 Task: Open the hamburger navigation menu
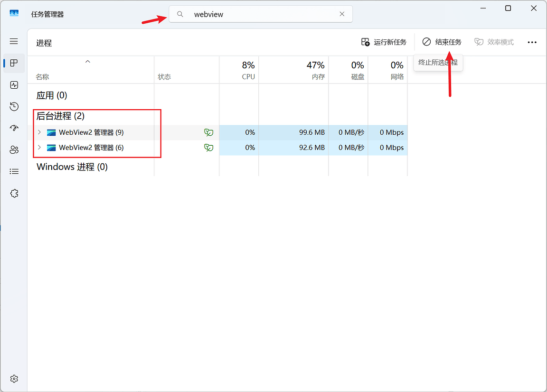tap(14, 41)
